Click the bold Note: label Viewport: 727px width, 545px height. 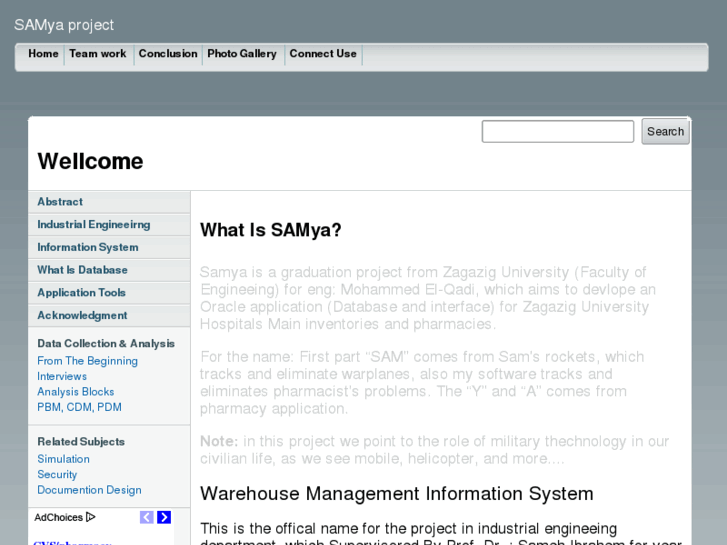pyautogui.click(x=219, y=441)
